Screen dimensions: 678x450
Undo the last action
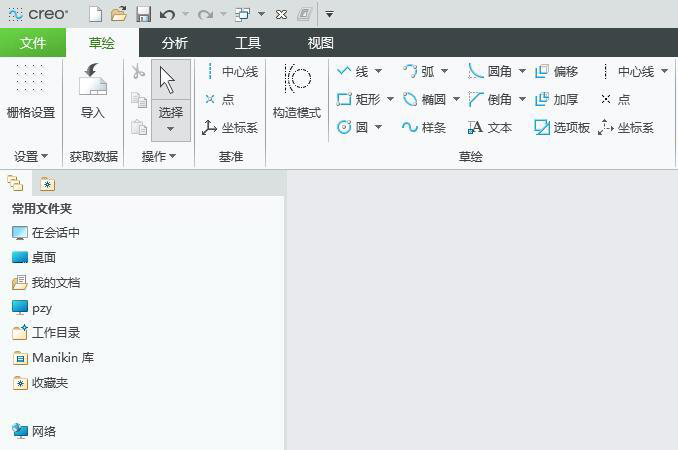[x=167, y=15]
